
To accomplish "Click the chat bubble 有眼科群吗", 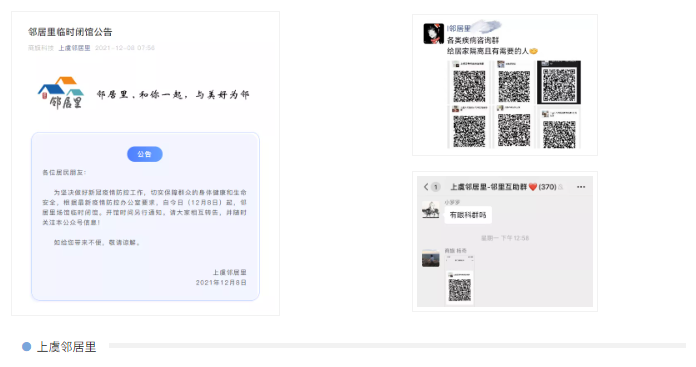I will tap(468, 215).
